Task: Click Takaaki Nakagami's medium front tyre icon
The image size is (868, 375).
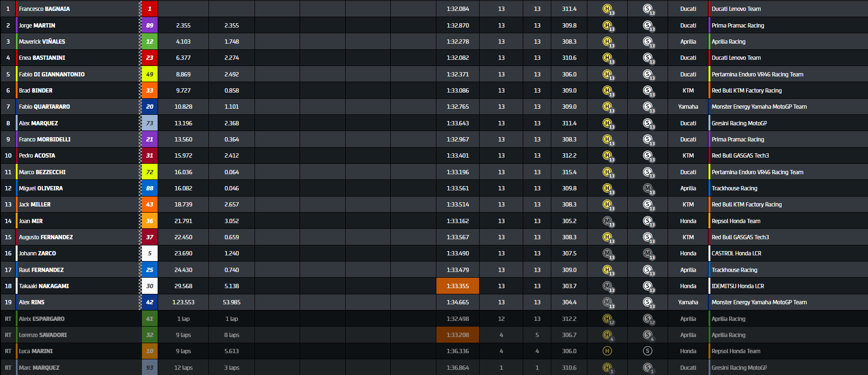Action: (x=607, y=286)
